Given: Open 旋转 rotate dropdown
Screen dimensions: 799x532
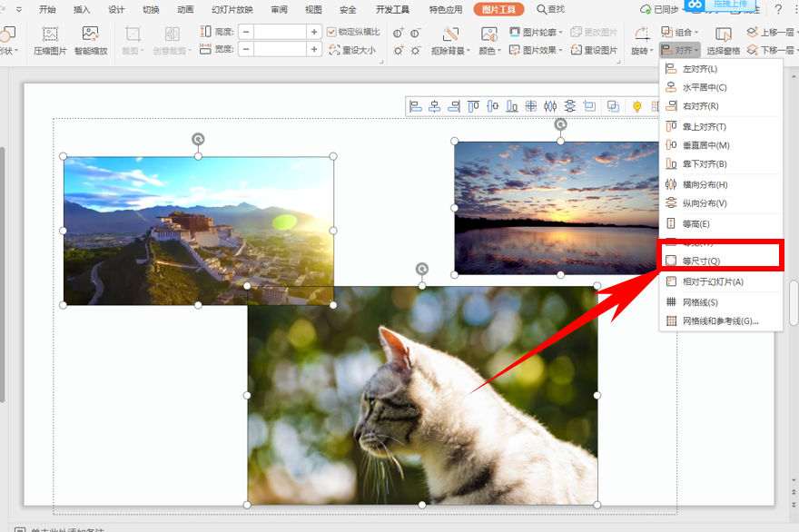Looking at the screenshot, I should (x=642, y=41).
